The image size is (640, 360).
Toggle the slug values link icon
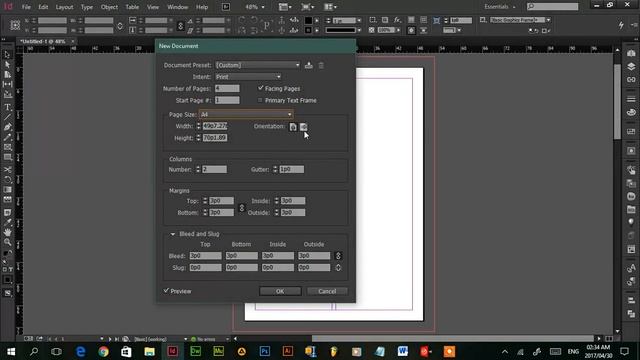click(338, 268)
